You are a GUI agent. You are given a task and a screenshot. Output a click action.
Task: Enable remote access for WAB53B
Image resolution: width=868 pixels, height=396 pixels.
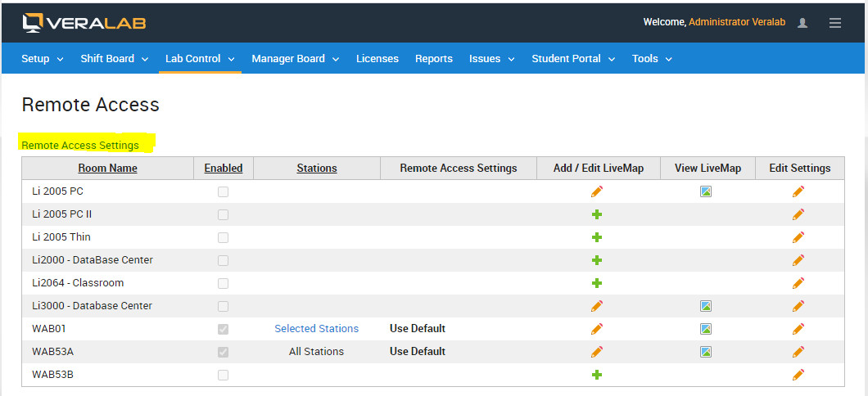point(223,375)
